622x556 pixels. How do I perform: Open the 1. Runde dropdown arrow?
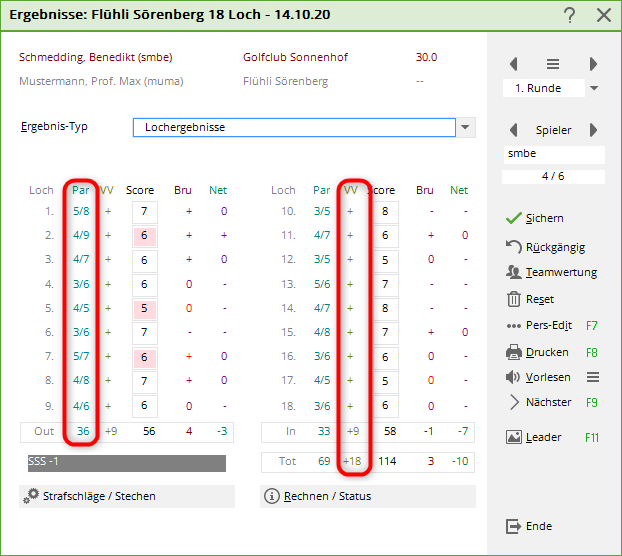tap(594, 88)
